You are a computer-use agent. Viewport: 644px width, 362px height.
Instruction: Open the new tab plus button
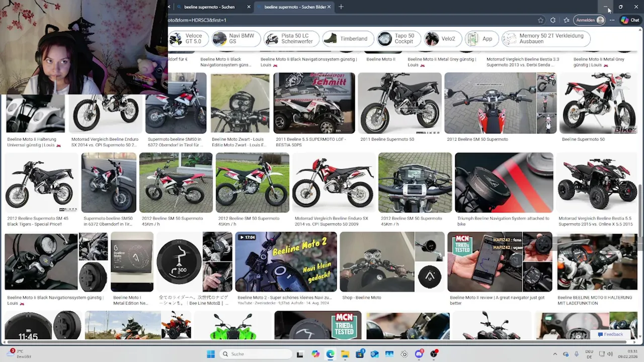[341, 7]
